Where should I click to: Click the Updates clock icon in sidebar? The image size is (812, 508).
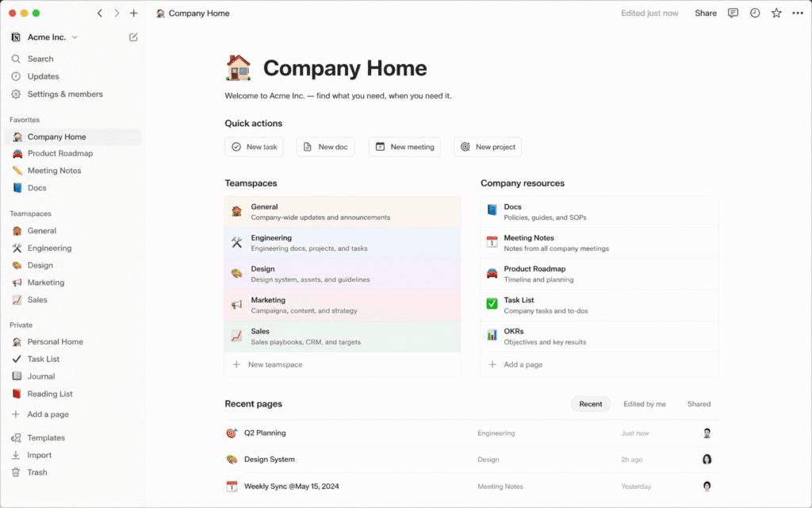[x=16, y=76]
